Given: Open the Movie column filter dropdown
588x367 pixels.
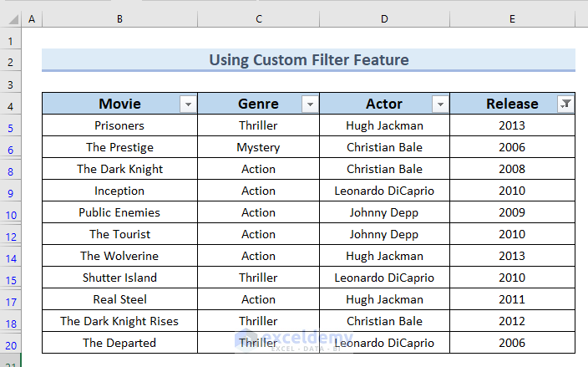Looking at the screenshot, I should 188,104.
